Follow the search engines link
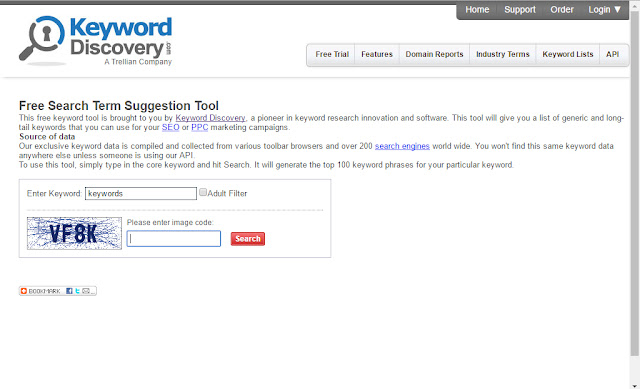640x389 pixels. [402, 146]
